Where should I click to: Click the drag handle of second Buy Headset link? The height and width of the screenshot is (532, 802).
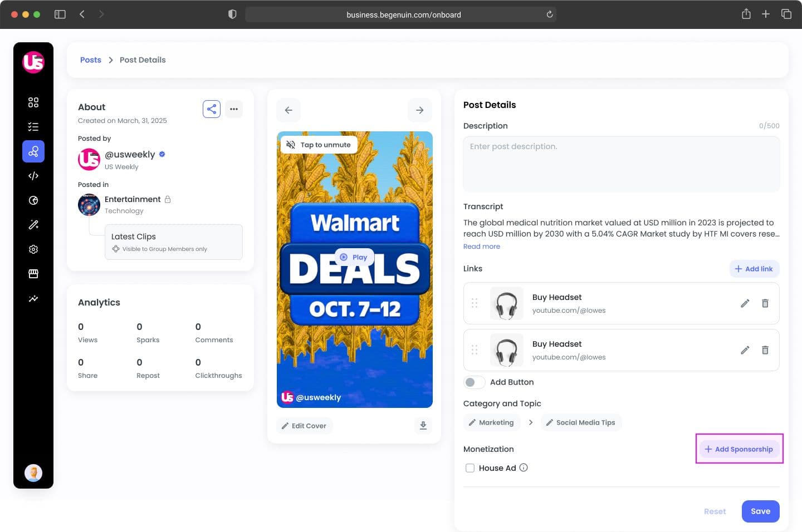coord(475,350)
